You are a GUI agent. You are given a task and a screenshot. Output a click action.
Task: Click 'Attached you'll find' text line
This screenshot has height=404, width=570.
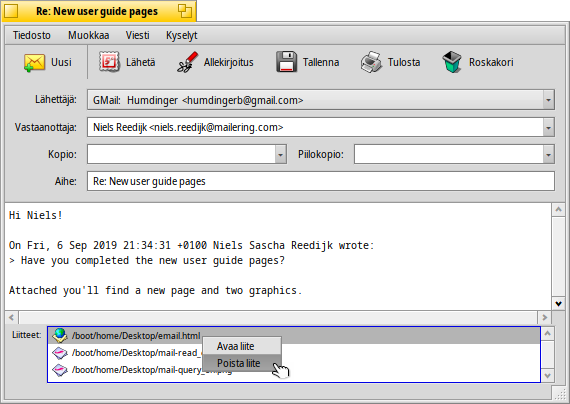coord(156,291)
